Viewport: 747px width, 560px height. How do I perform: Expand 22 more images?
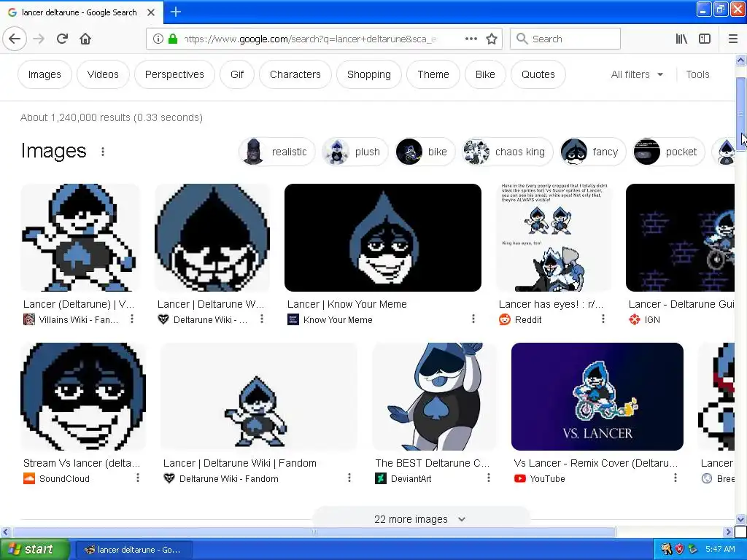coord(420,519)
